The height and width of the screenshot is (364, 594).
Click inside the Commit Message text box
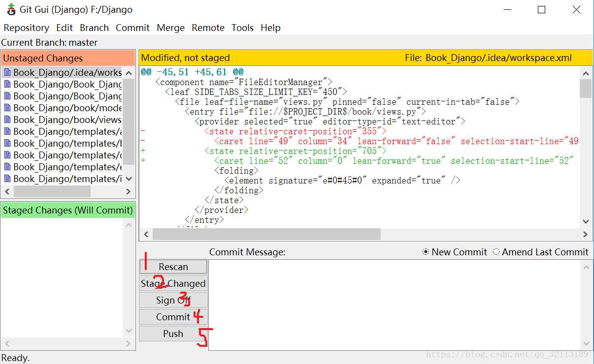394,305
